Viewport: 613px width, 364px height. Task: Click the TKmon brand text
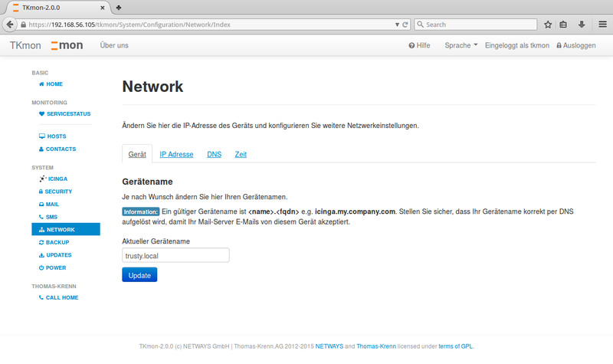(25, 45)
